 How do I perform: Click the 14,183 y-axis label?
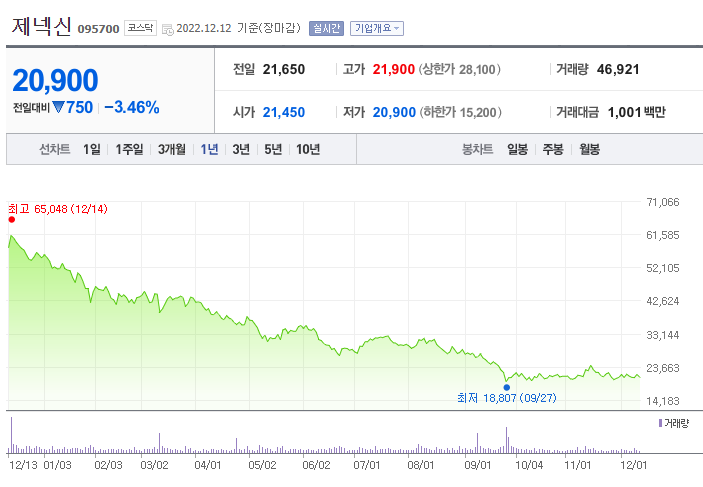click(663, 401)
